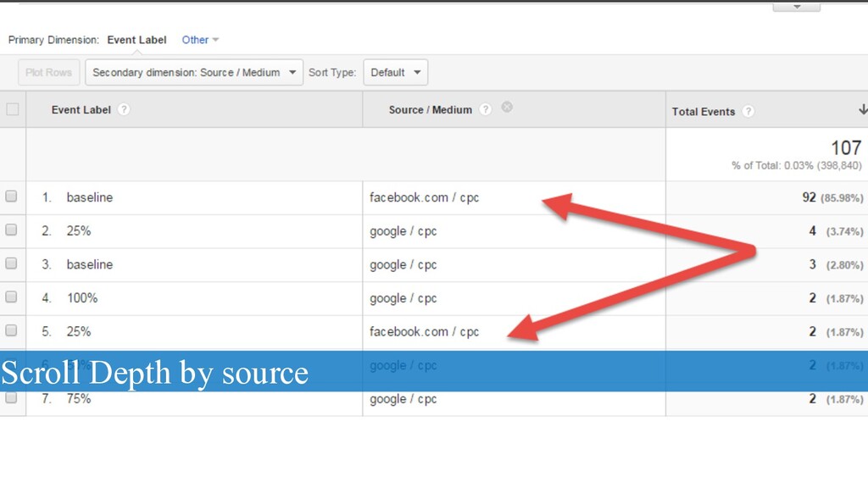Toggle the select-all checkbox in header

coord(12,109)
